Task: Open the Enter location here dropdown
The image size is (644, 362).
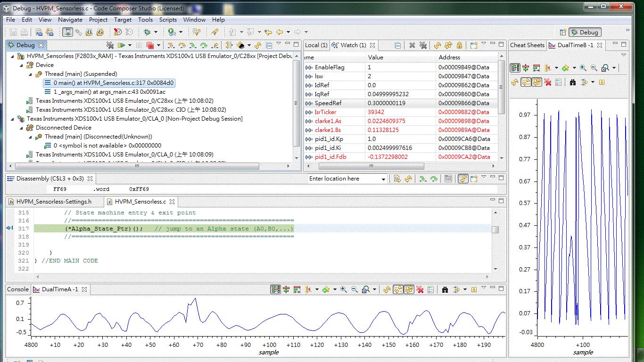Action: coord(383,179)
